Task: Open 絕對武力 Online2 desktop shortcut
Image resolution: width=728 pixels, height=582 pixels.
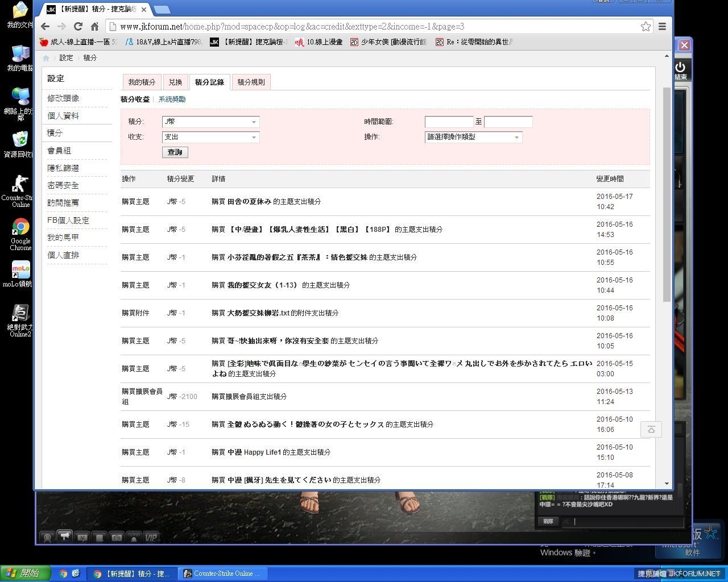Action: [20, 321]
